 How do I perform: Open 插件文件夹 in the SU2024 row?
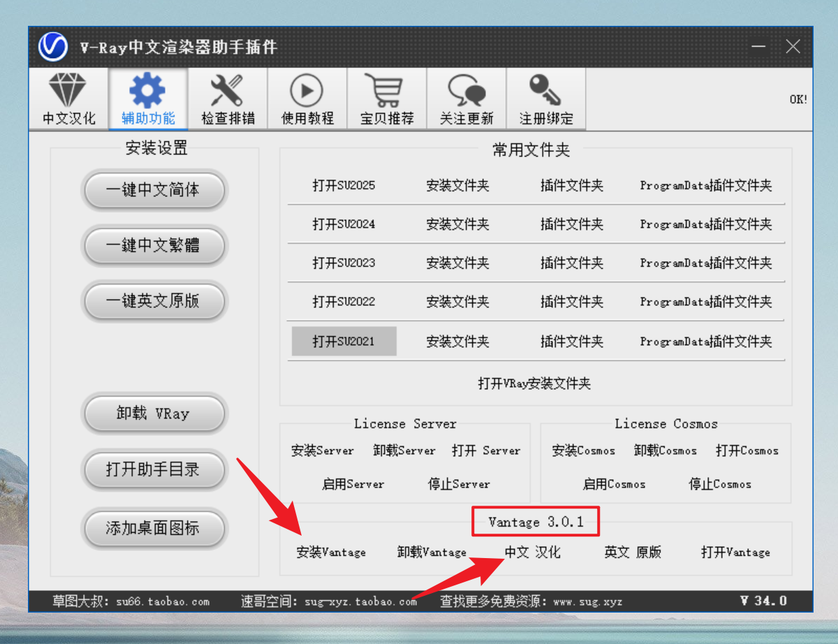tap(572, 225)
